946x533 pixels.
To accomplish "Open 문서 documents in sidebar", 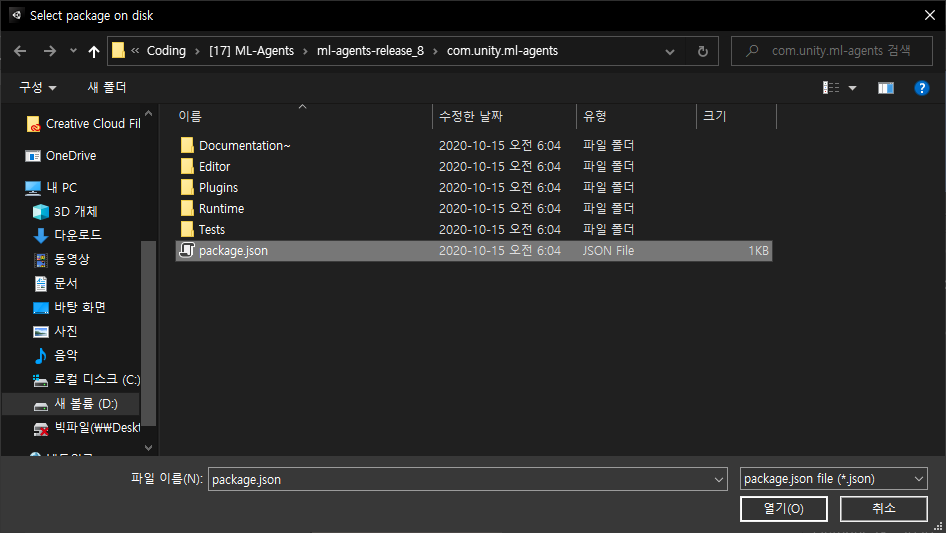I will (x=56, y=284).
